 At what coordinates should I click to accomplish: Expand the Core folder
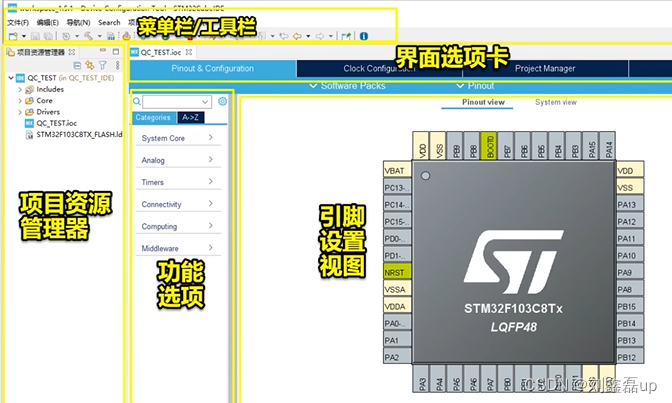pyautogui.click(x=20, y=100)
